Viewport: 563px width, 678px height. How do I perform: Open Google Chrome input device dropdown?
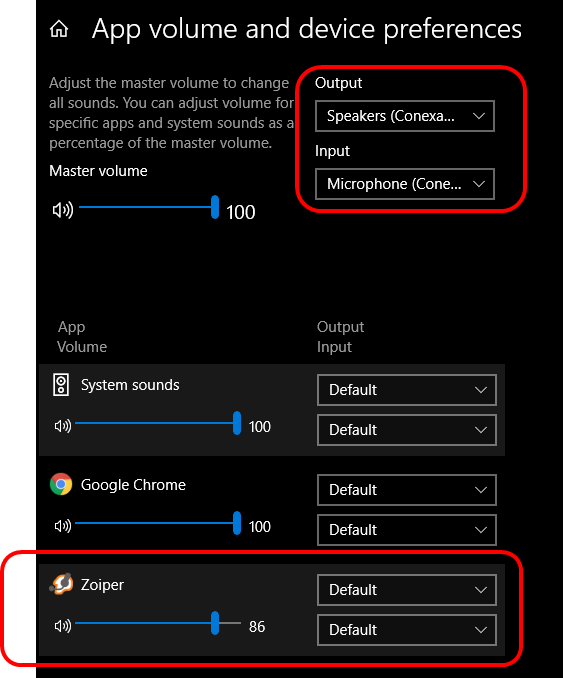[x=406, y=530]
